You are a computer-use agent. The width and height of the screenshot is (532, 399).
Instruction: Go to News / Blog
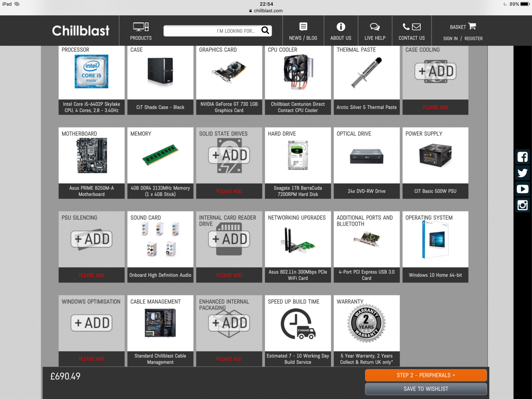tap(303, 31)
